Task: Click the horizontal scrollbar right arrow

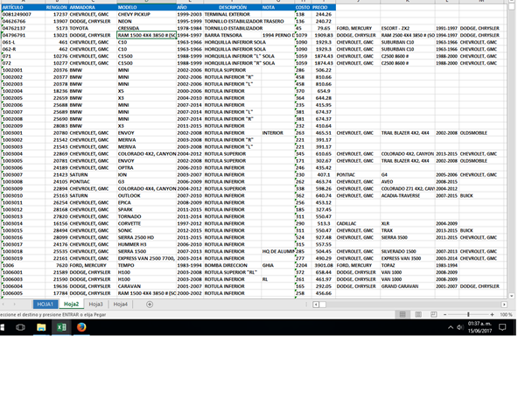Action: click(x=504, y=304)
